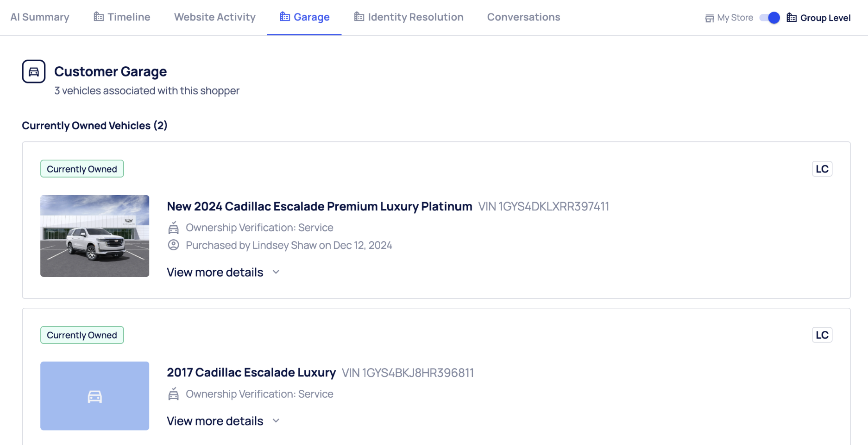Open View more details for 2024 Escalade
The image size is (868, 445).
(215, 273)
